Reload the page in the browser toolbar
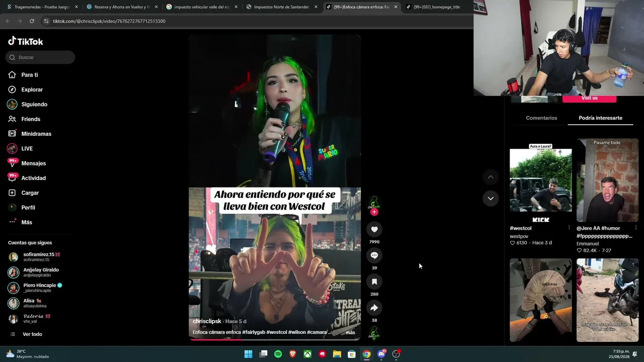The height and width of the screenshot is (362, 644). 32,21
